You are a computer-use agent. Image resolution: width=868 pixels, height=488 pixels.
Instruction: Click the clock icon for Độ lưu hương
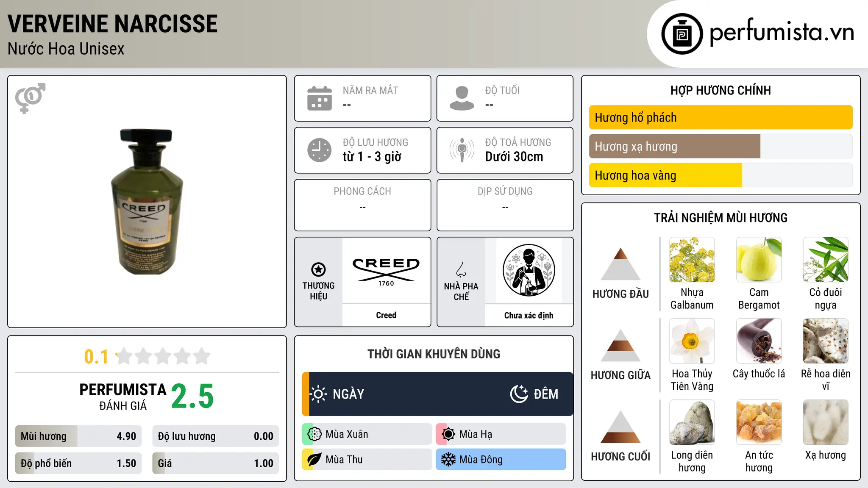(x=320, y=150)
